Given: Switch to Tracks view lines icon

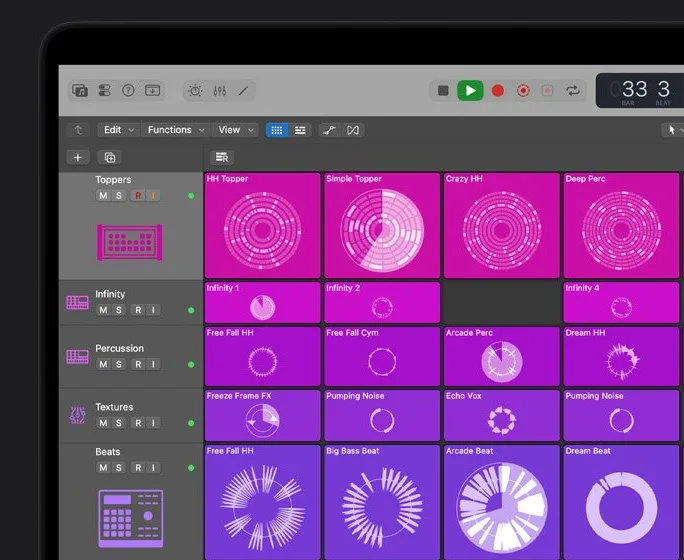Looking at the screenshot, I should (300, 130).
